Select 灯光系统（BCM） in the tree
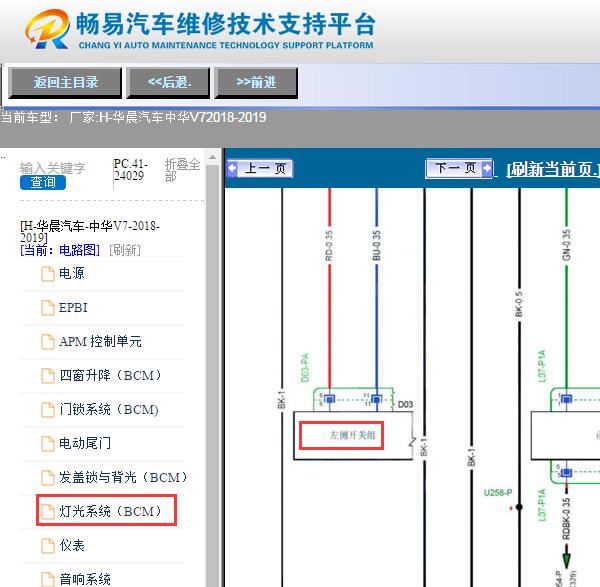Image resolution: width=600 pixels, height=587 pixels. coord(111,511)
